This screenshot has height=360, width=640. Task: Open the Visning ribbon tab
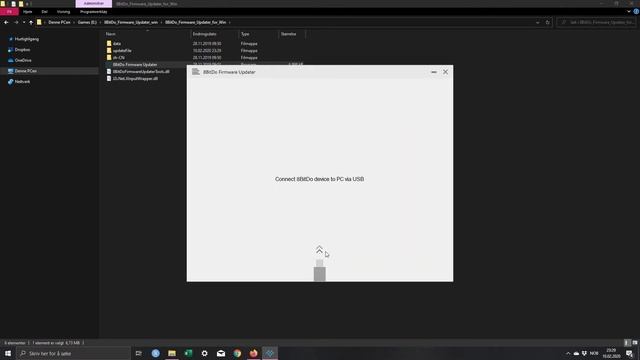[x=63, y=12]
